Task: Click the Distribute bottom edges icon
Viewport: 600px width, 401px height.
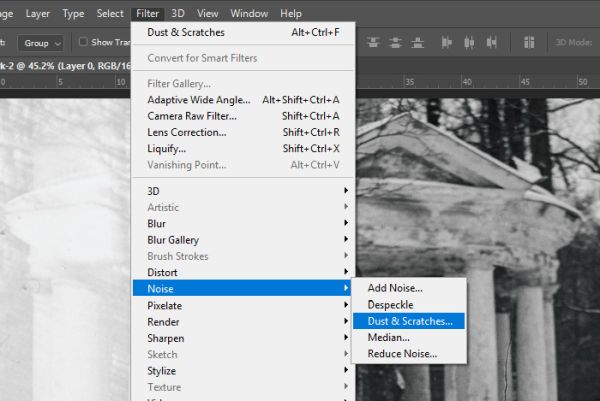Action: coord(417,42)
